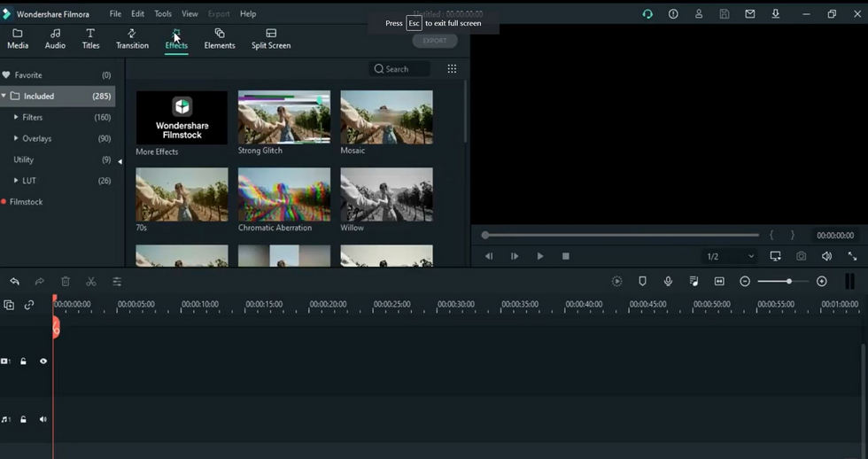The height and width of the screenshot is (459, 868).
Task: Add a marker with shield icon
Action: pos(642,282)
